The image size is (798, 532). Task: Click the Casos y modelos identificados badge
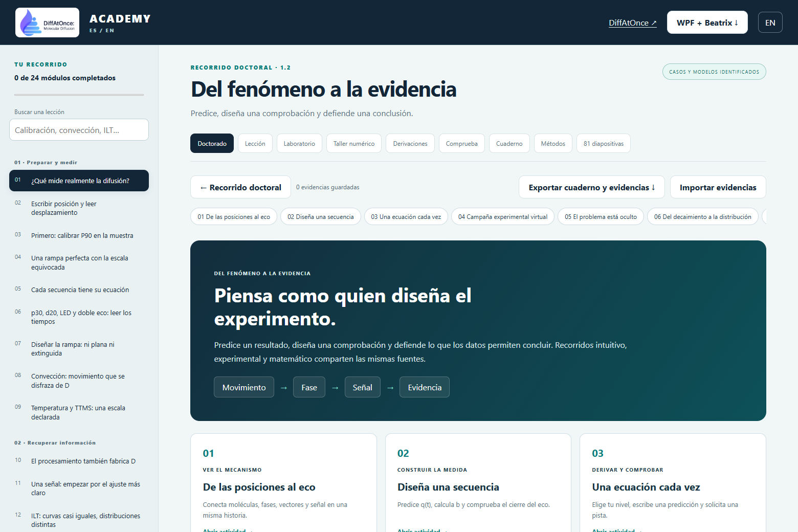714,72
